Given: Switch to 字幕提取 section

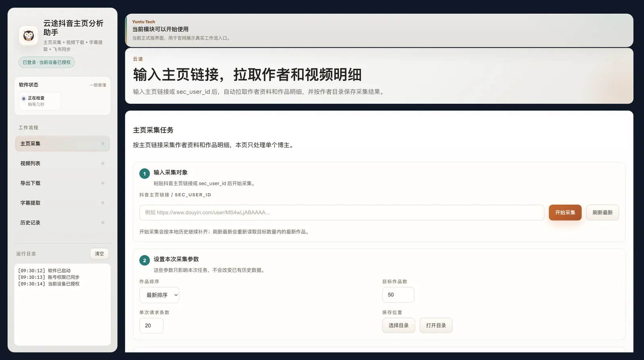Looking at the screenshot, I should click(62, 203).
